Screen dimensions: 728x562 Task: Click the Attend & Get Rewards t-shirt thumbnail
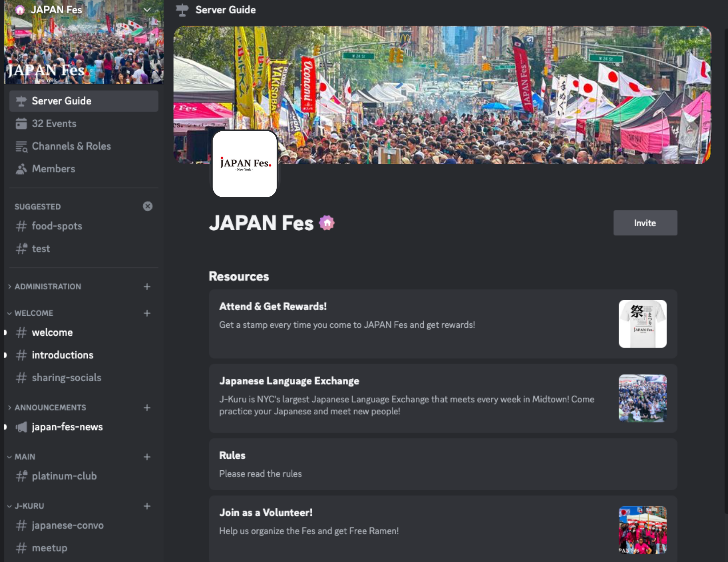click(x=642, y=324)
